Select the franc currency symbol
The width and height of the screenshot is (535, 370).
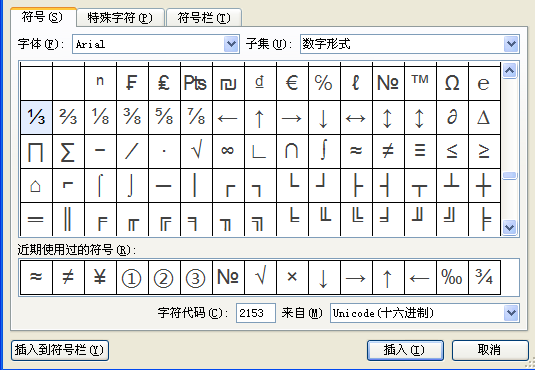(132, 83)
